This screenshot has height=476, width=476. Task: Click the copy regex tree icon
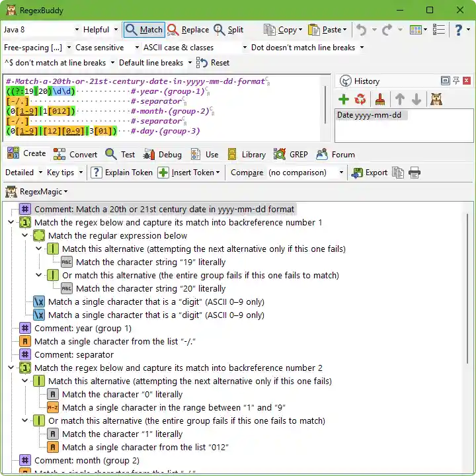pos(398,173)
